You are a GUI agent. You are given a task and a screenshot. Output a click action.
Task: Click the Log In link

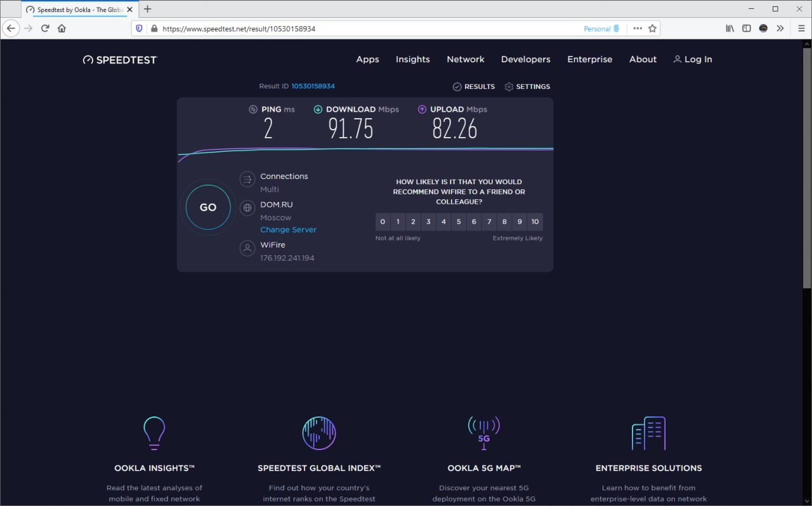(693, 59)
